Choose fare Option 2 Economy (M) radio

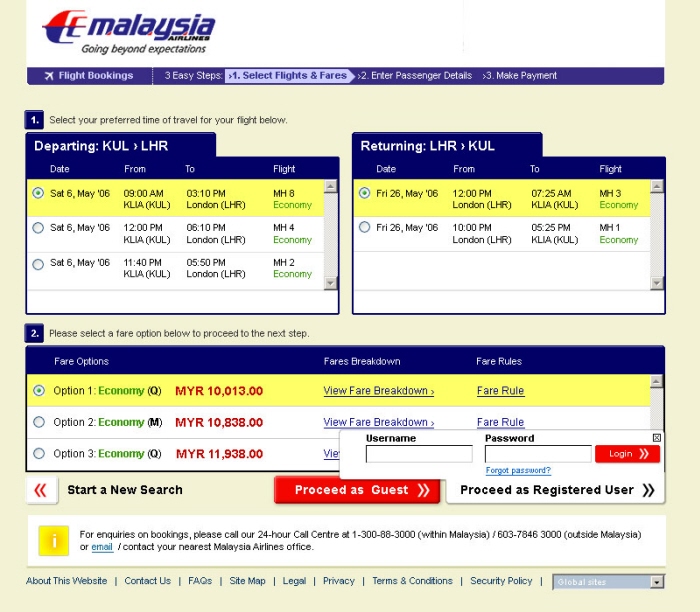[39, 422]
